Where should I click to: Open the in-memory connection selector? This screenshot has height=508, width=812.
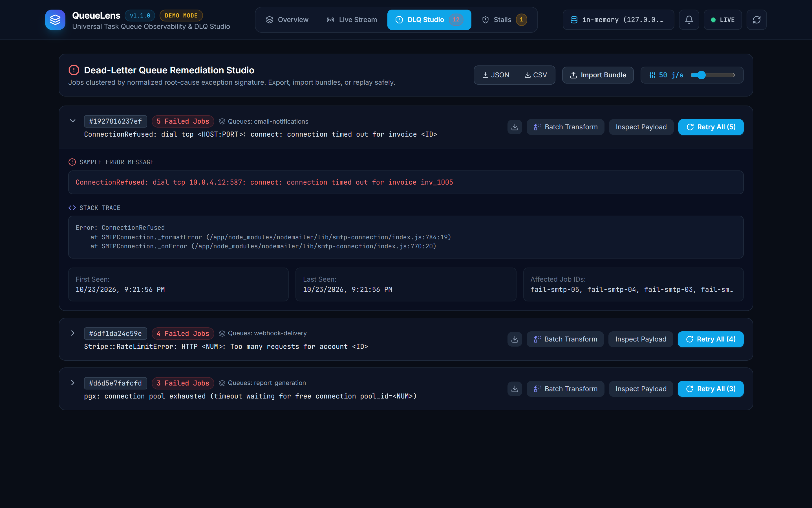pyautogui.click(x=618, y=20)
